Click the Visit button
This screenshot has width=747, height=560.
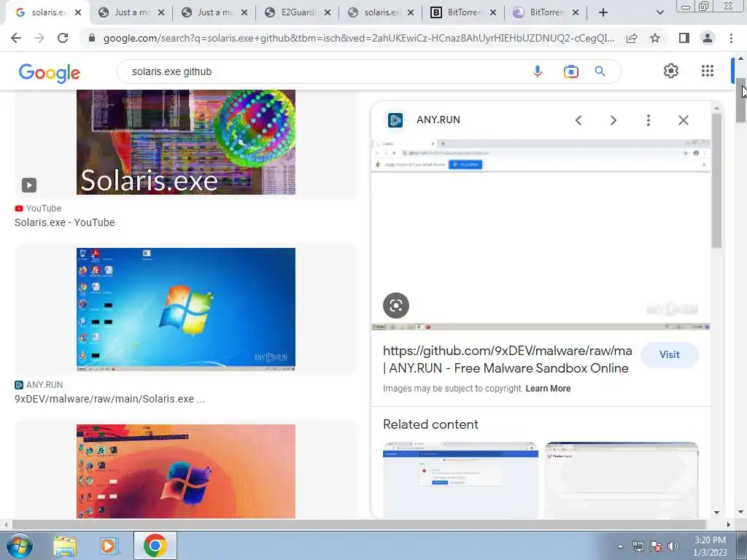pos(670,355)
